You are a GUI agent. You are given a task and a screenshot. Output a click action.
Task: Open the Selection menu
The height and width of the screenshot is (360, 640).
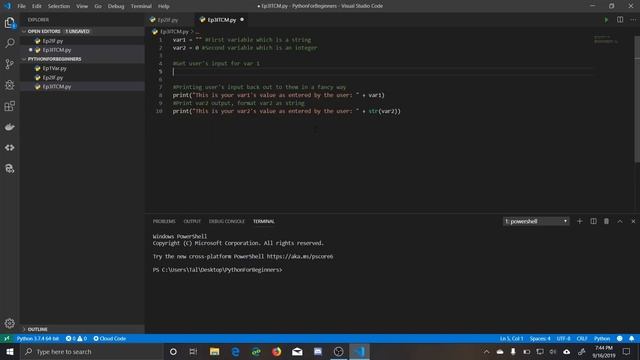[59, 6]
